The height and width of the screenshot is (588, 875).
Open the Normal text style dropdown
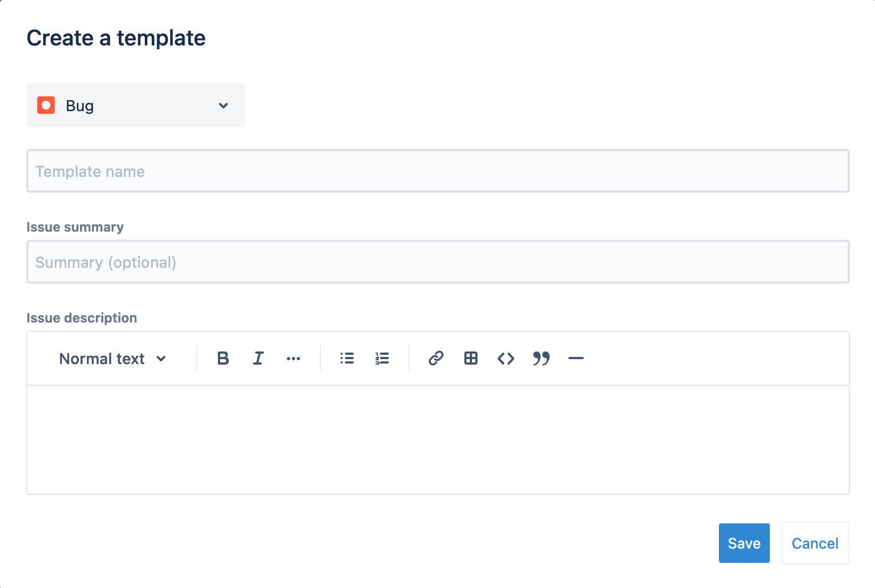click(112, 359)
